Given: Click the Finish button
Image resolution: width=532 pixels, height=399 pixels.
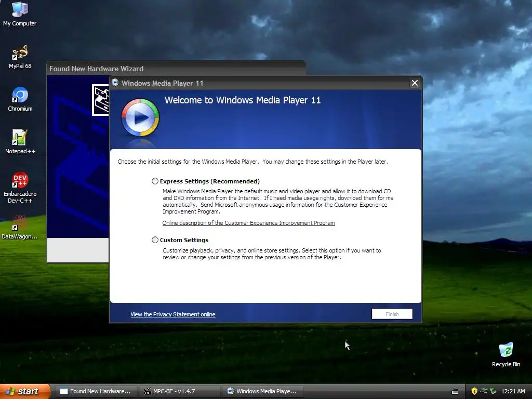Looking at the screenshot, I should point(392,314).
